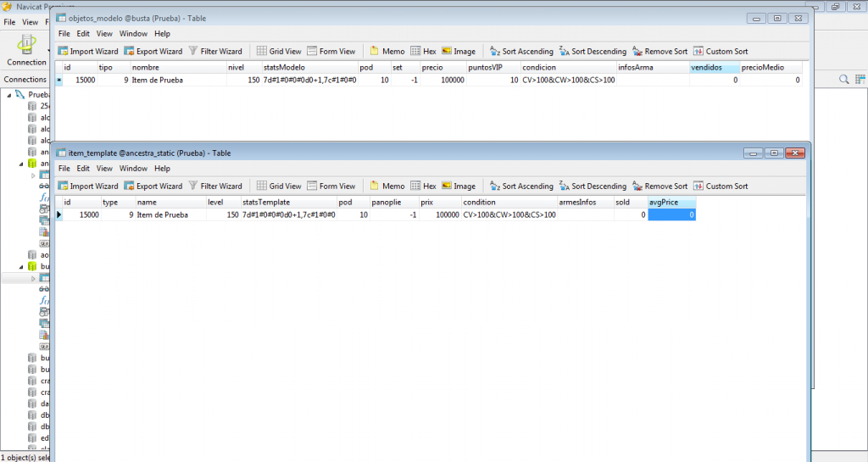Open Help menu in item_template window
The image size is (868, 462).
[x=162, y=169]
